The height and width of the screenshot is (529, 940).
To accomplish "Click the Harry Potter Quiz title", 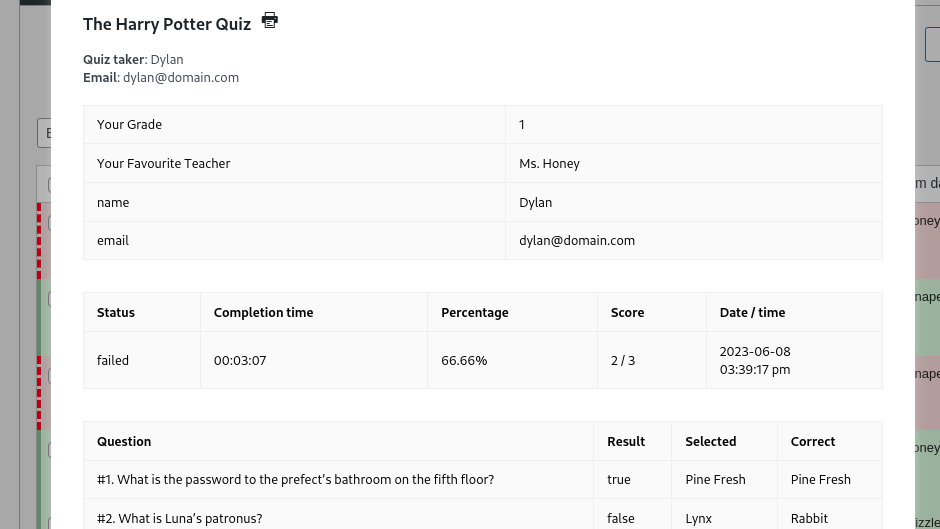I will pyautogui.click(x=167, y=24).
